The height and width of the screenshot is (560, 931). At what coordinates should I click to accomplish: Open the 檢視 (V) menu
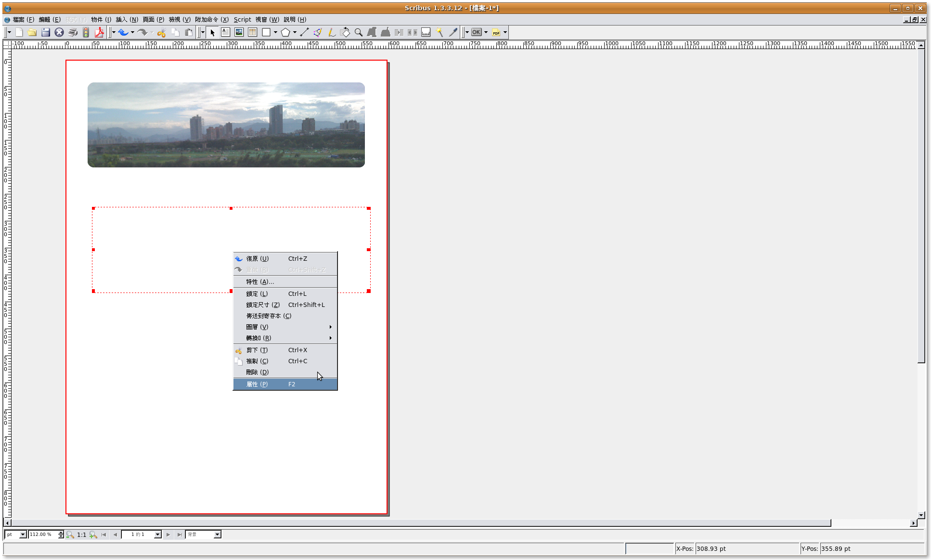click(180, 19)
